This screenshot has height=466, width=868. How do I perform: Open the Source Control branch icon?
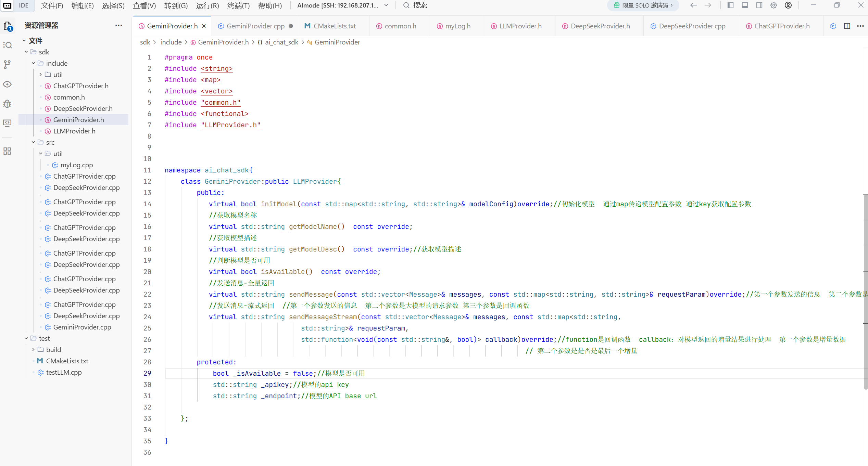pos(8,64)
